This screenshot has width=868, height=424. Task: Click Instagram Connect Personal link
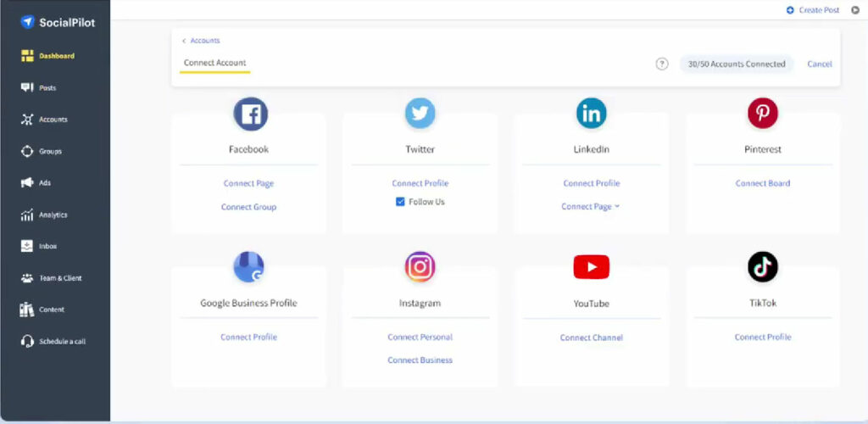420,338
